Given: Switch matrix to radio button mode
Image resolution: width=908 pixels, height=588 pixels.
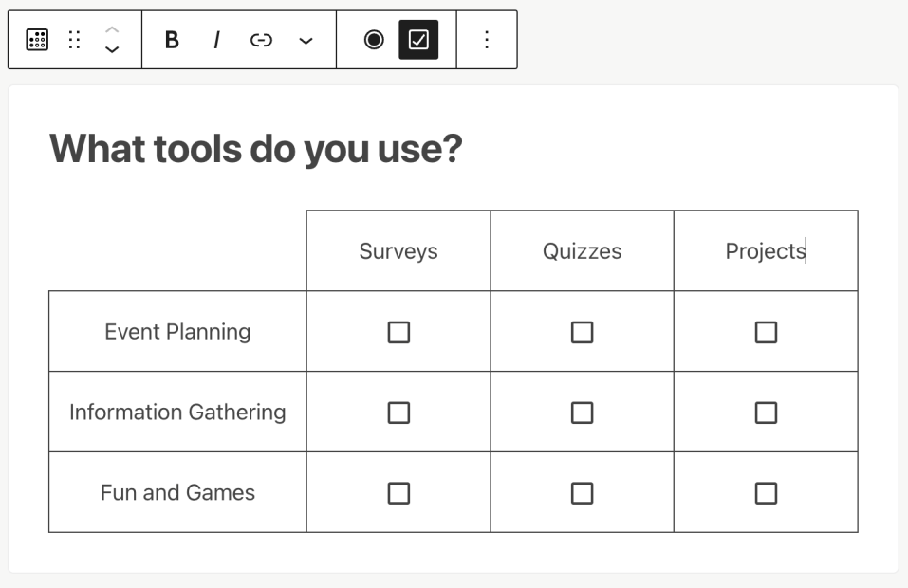Looking at the screenshot, I should click(374, 40).
